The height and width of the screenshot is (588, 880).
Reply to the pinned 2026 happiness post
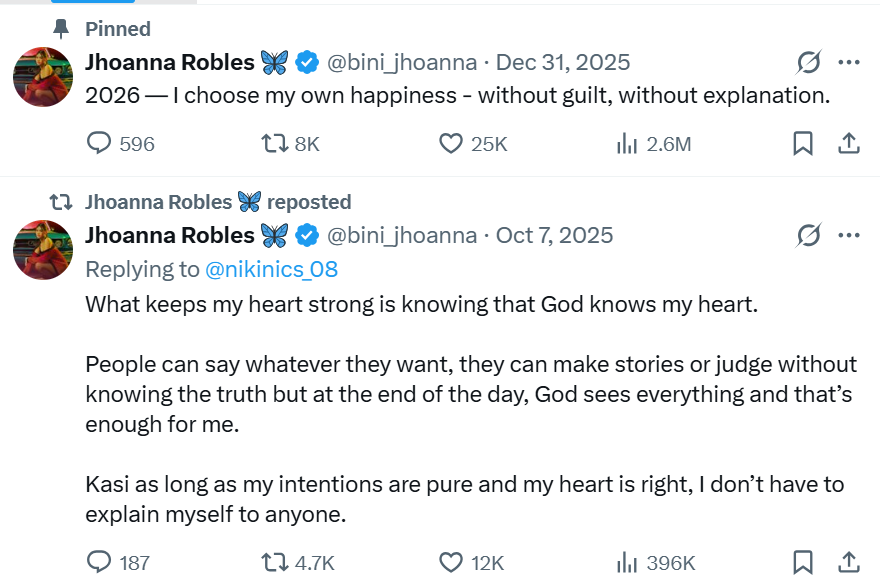coord(100,144)
